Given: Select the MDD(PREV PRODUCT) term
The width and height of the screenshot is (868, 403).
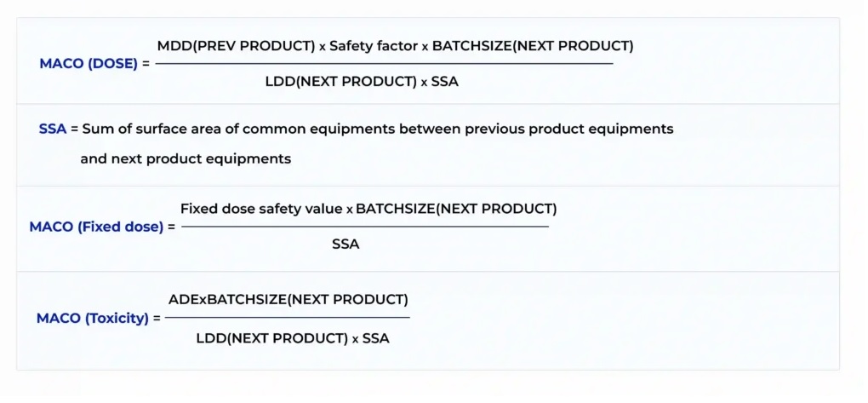Looking at the screenshot, I should (x=236, y=46).
